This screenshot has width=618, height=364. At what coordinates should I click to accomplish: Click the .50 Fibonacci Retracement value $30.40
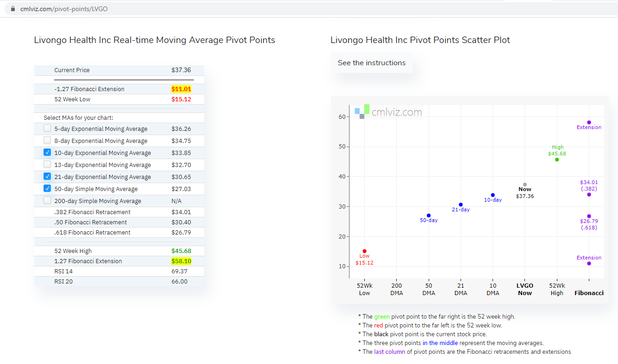pyautogui.click(x=181, y=222)
